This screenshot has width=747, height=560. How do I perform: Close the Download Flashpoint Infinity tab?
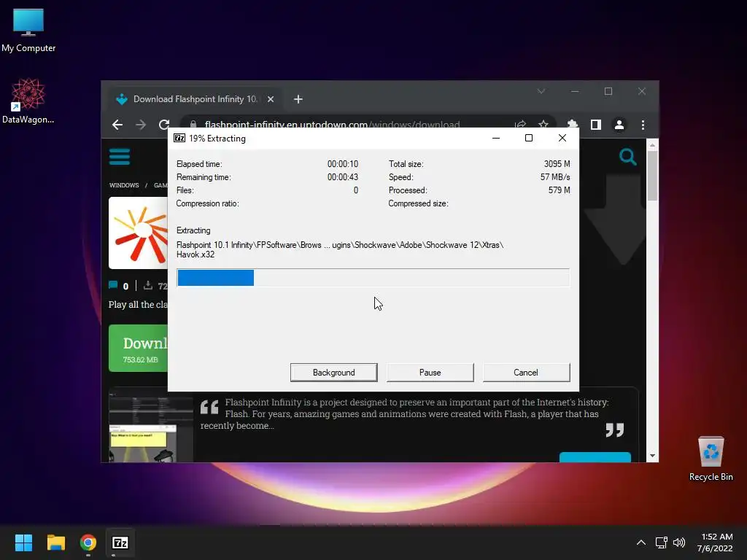[x=271, y=99]
